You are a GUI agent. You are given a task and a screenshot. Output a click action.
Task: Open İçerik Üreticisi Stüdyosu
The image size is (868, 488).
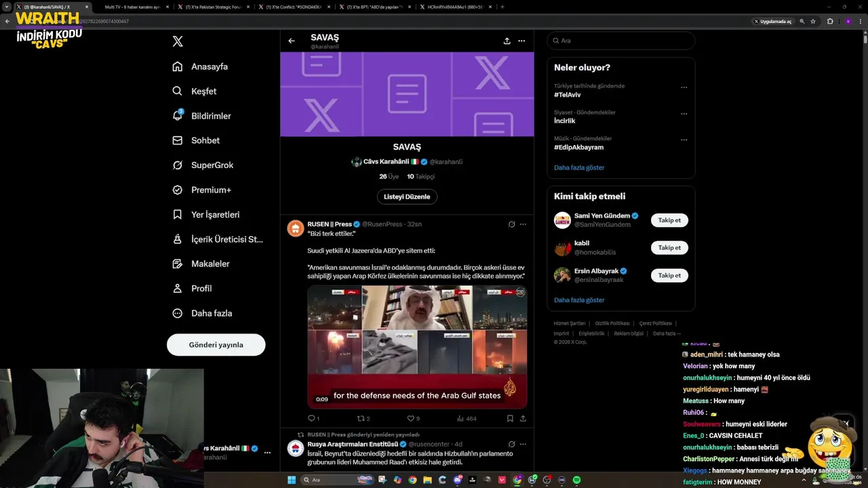pos(218,239)
